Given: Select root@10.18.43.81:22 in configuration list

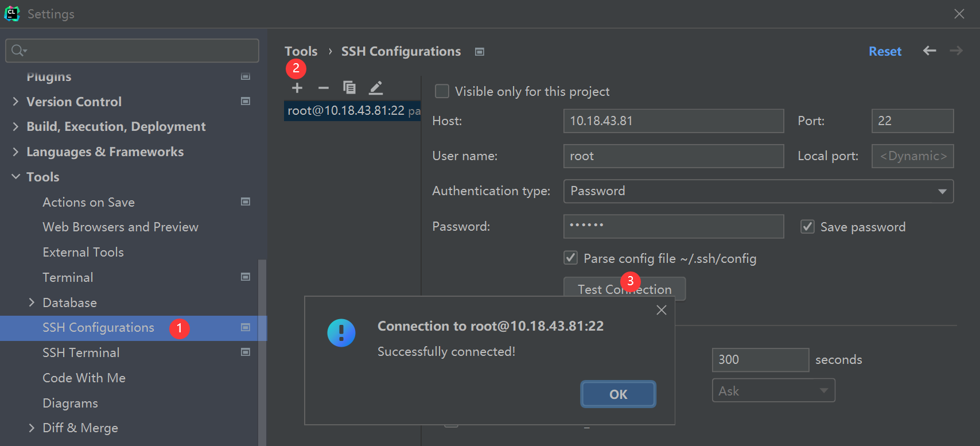Looking at the screenshot, I should tap(352, 111).
